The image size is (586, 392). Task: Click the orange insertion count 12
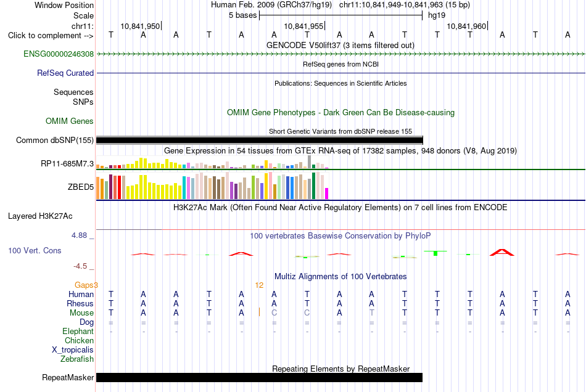click(x=259, y=285)
